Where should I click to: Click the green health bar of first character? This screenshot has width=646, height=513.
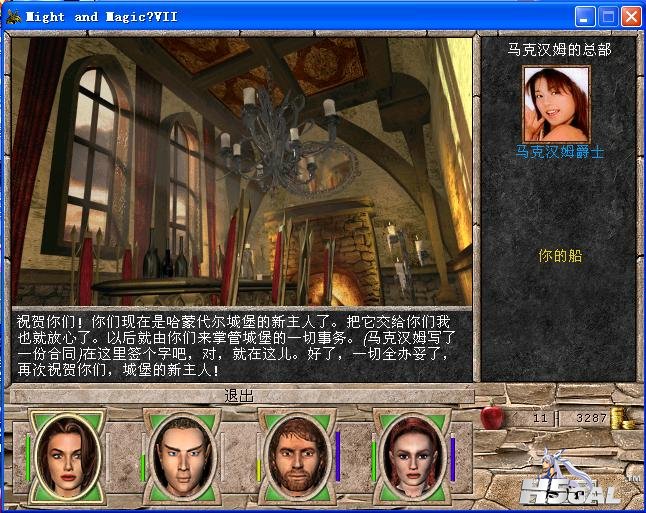pyautogui.click(x=28, y=457)
